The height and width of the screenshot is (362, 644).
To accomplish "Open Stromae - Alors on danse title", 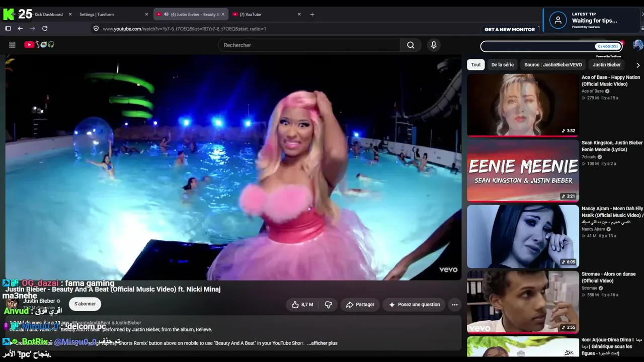I will point(609,278).
